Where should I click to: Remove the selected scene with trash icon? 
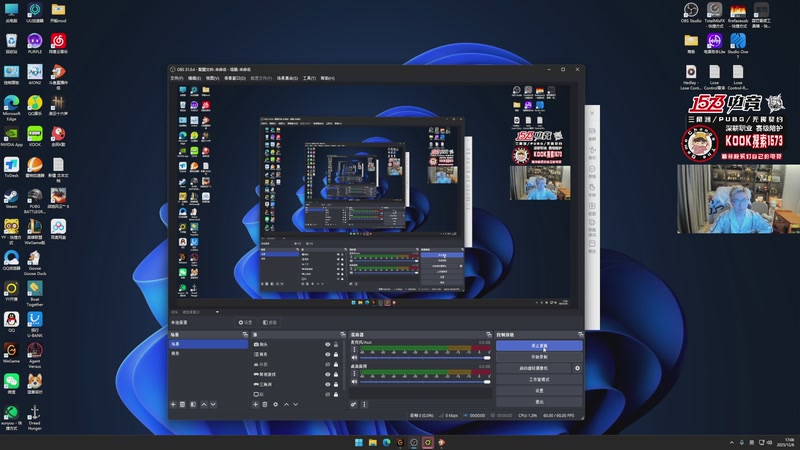(182, 405)
